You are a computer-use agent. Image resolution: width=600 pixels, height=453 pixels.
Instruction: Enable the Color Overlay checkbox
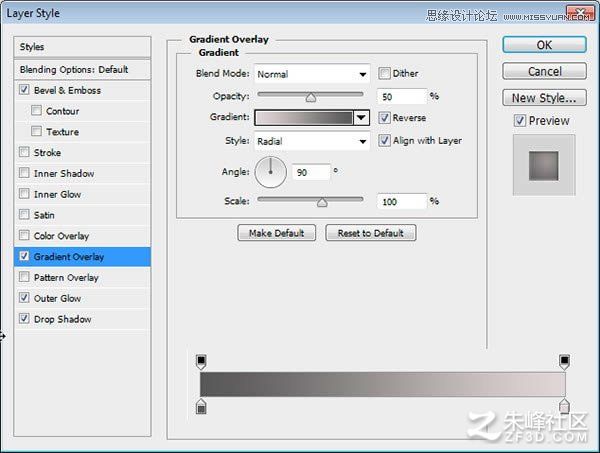(24, 235)
